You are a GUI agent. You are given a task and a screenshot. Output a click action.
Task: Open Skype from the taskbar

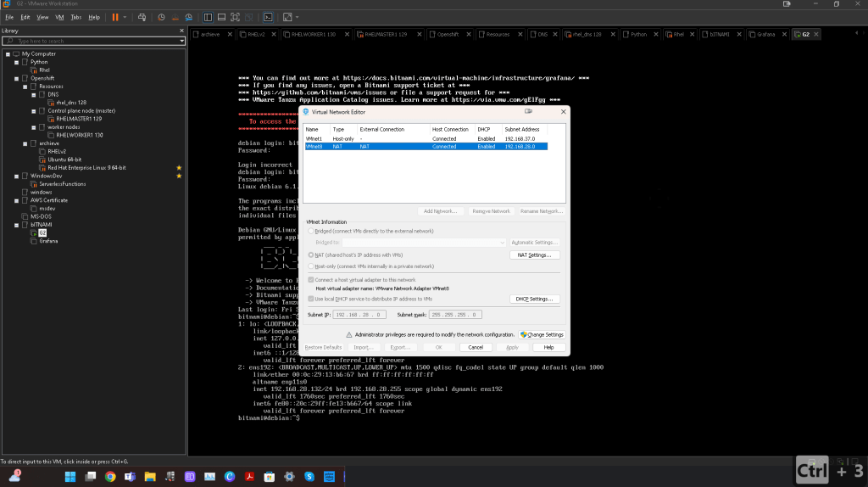pos(309,477)
